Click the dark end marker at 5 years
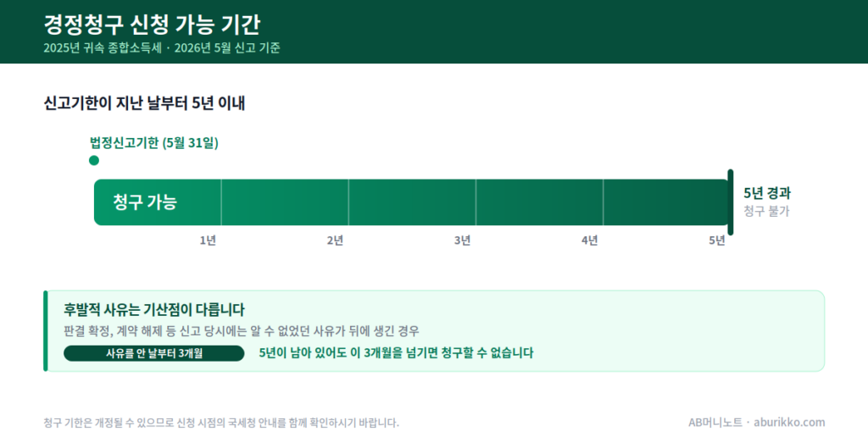This screenshot has width=868, height=448. pyautogui.click(x=731, y=202)
